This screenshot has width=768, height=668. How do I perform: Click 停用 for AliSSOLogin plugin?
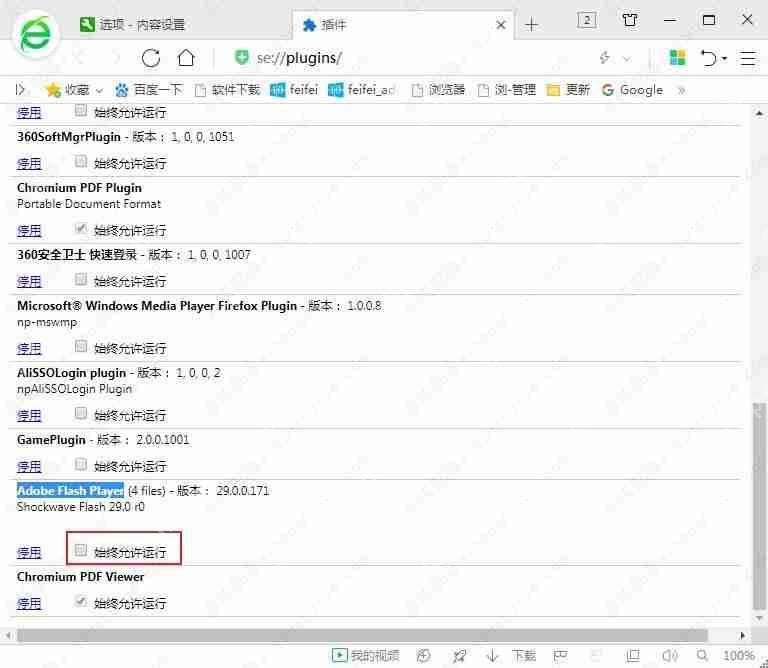pyautogui.click(x=29, y=415)
